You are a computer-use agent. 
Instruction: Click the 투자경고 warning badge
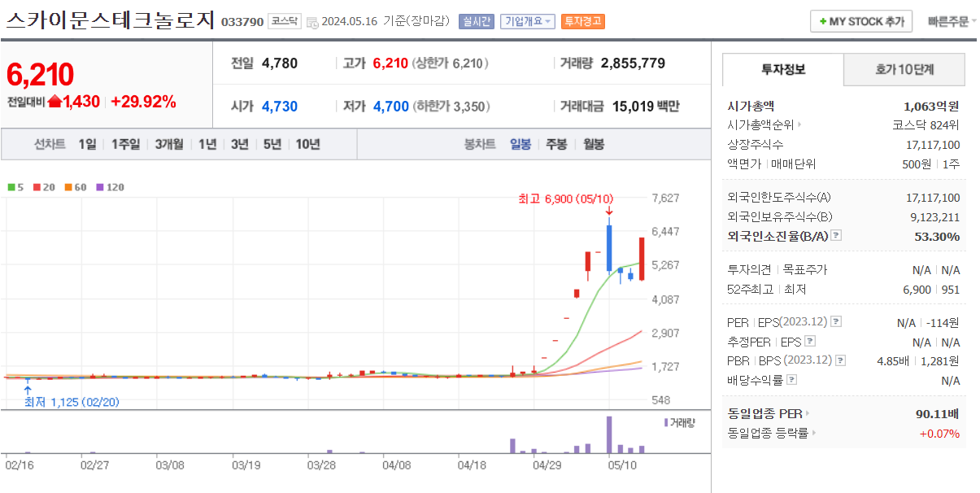coord(582,21)
